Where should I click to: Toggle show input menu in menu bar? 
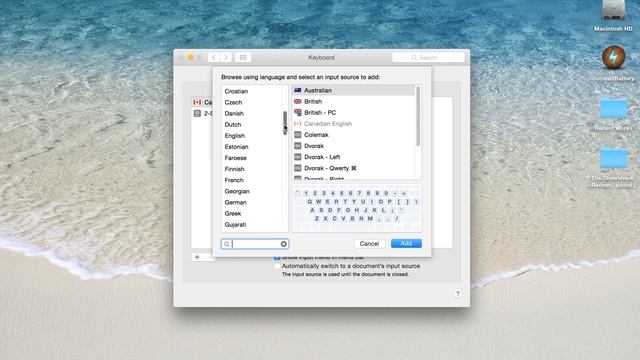click(277, 258)
